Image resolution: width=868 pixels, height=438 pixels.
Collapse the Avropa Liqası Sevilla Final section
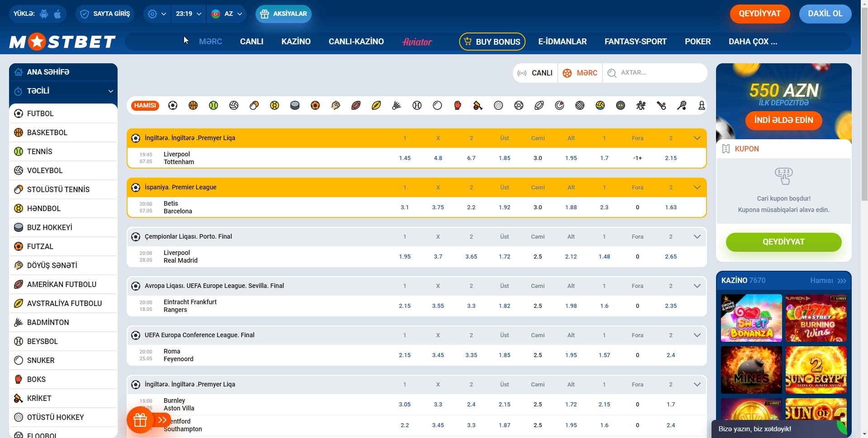[697, 286]
